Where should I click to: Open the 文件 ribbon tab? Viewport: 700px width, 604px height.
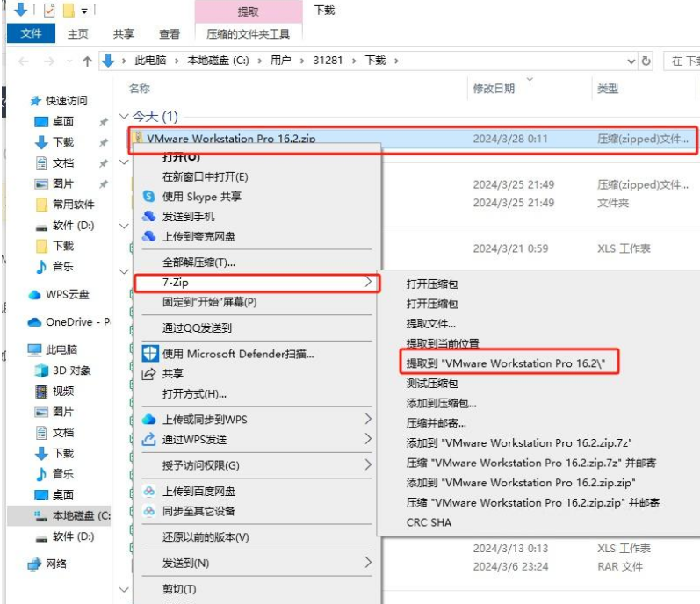click(31, 33)
